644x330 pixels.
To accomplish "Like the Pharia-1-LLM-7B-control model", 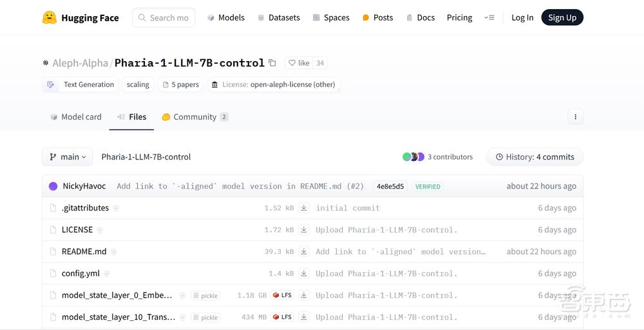I will (x=299, y=63).
